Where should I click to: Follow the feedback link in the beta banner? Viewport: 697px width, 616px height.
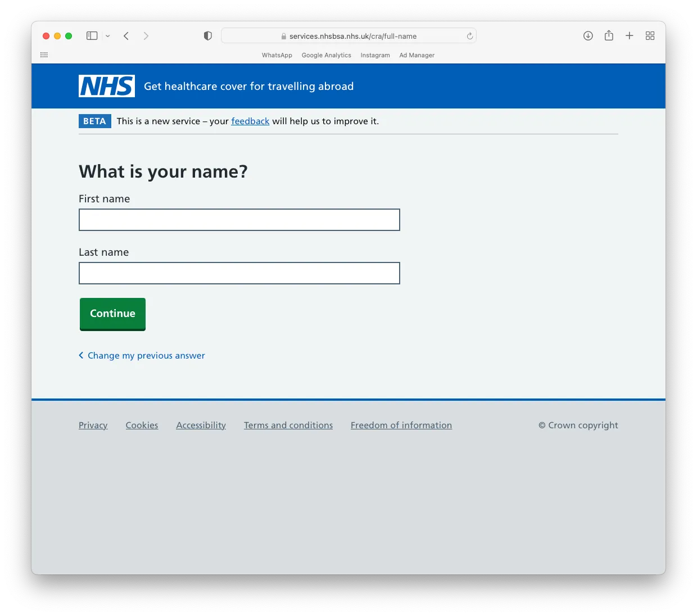click(250, 121)
